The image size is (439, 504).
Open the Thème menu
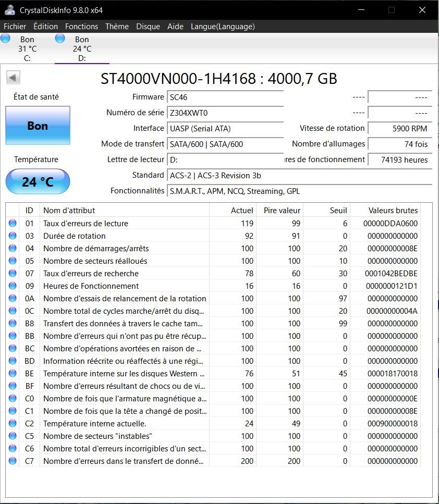click(117, 27)
